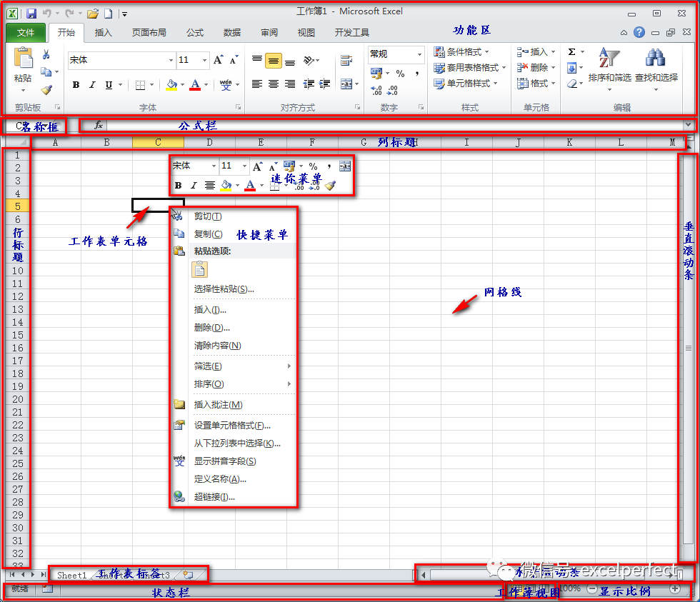Open the ribbon font size 11 dropdown
Screen dimensions: 700x602
tap(204, 60)
